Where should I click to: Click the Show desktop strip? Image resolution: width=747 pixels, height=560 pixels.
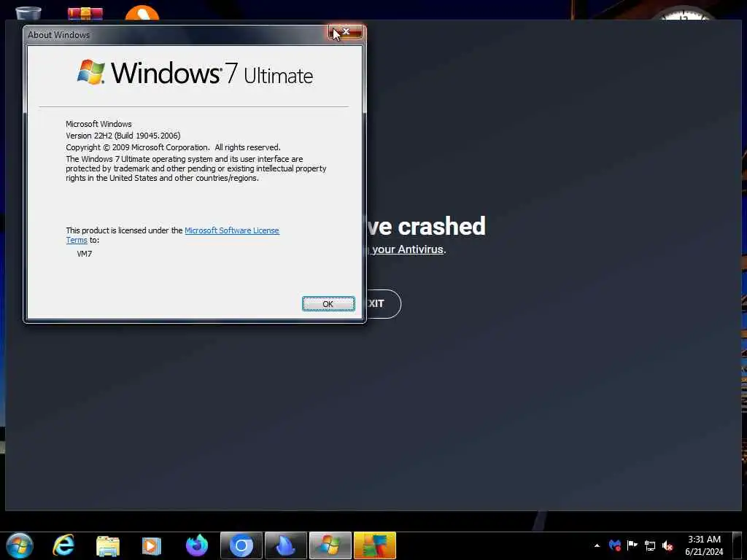tap(738, 545)
